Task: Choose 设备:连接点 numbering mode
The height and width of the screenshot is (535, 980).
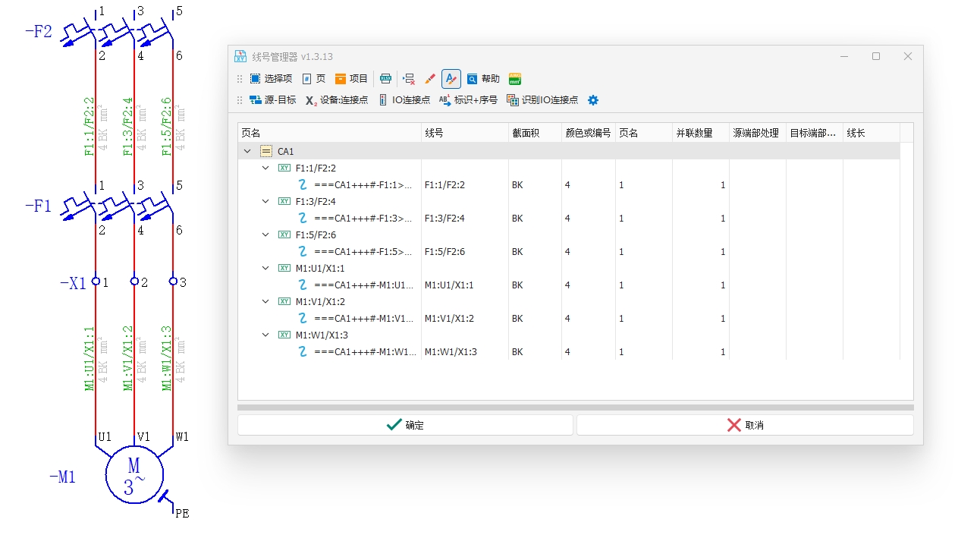Action: 337,100
